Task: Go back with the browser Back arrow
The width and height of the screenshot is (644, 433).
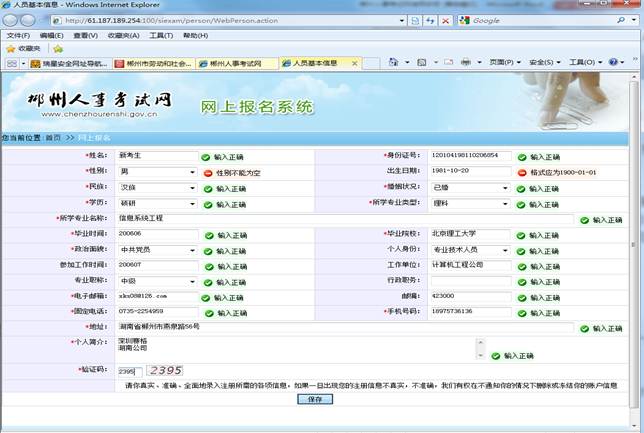Action: (11, 20)
